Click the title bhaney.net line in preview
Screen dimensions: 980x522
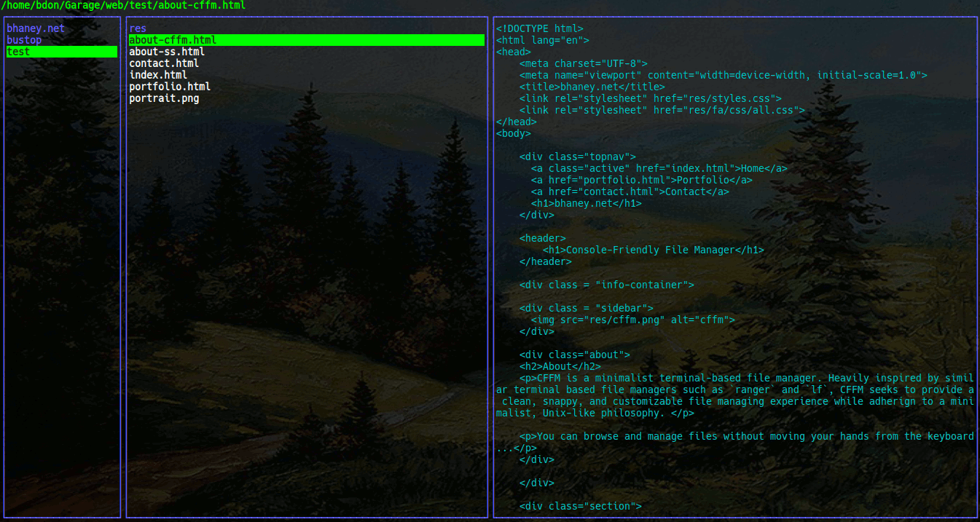[592, 87]
